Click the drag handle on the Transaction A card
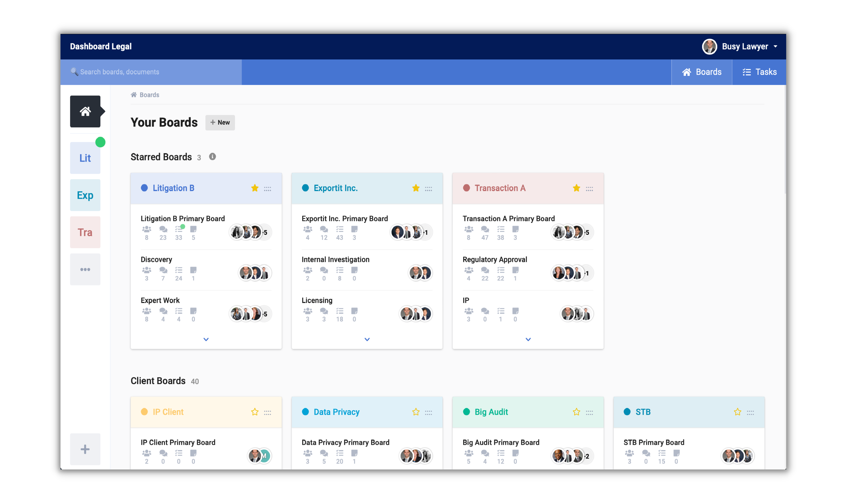The image size is (868, 499). pos(589,189)
